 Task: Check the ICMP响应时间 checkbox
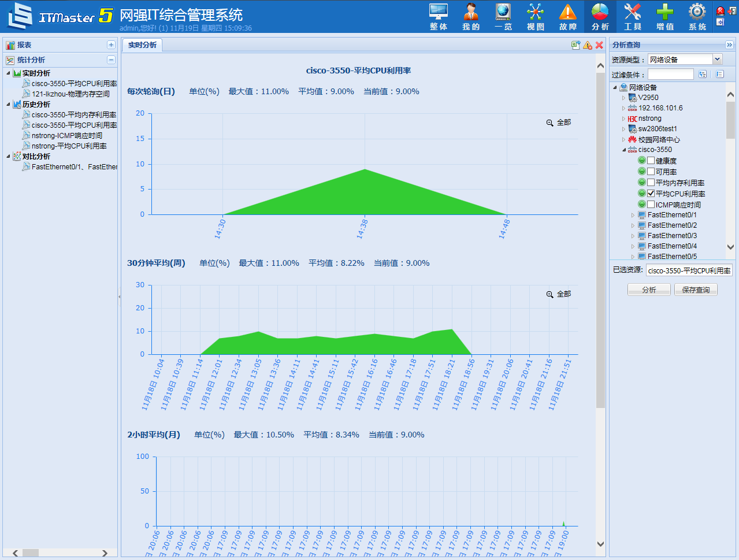pos(651,205)
